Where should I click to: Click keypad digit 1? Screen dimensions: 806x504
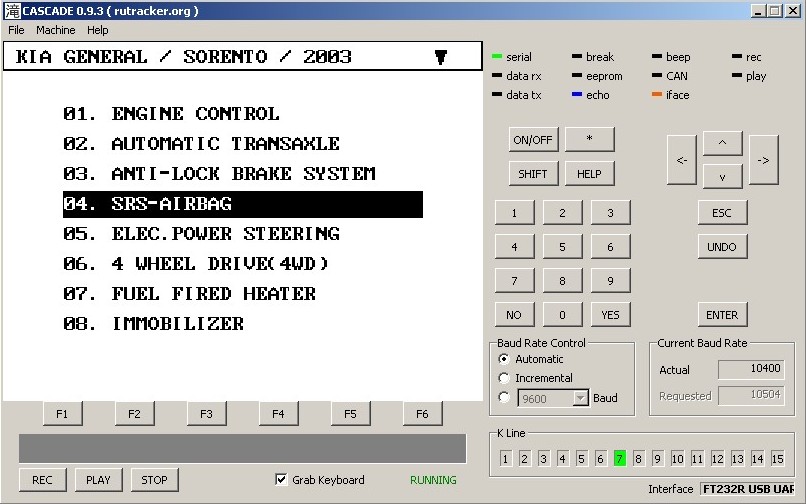pos(515,213)
